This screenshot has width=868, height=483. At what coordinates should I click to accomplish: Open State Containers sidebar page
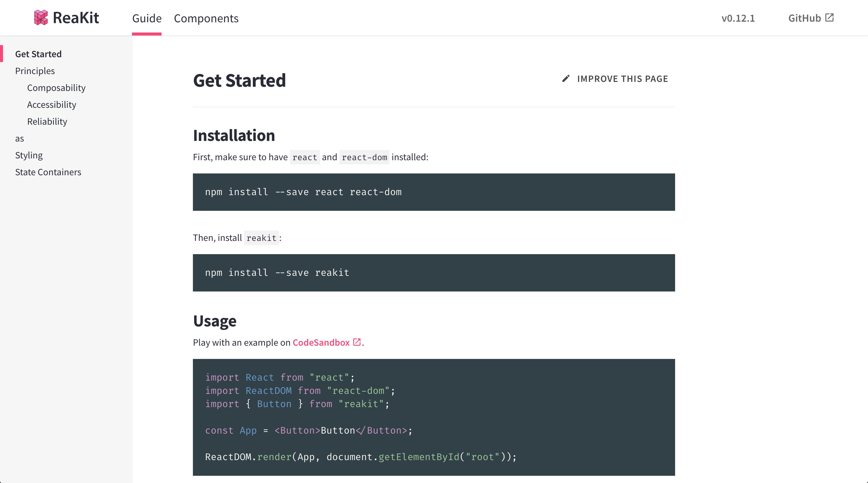(x=48, y=172)
